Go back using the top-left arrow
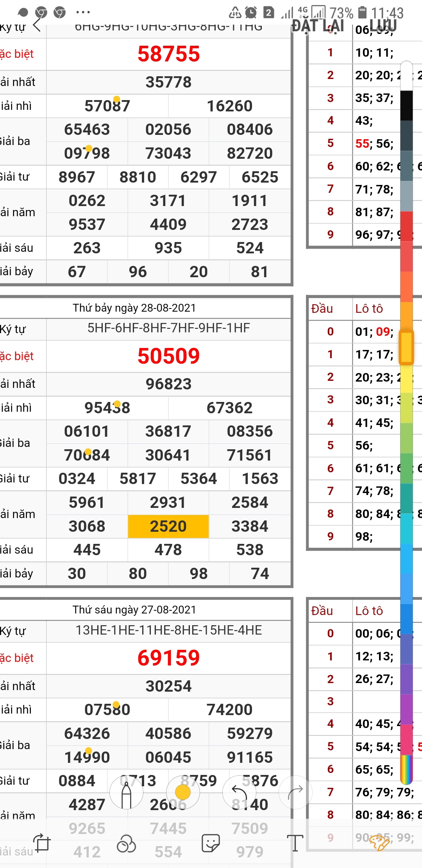The width and height of the screenshot is (422, 868). (x=37, y=25)
